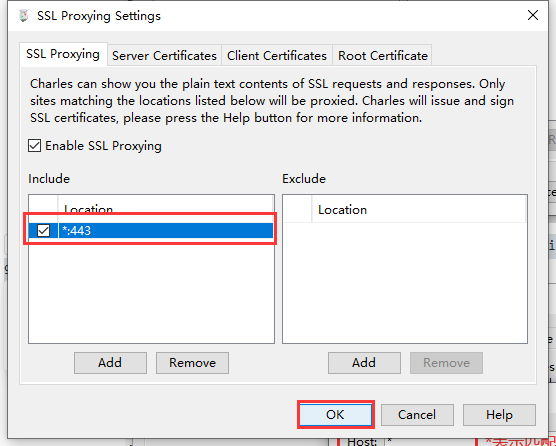Click the Include list Location column header

(x=165, y=209)
